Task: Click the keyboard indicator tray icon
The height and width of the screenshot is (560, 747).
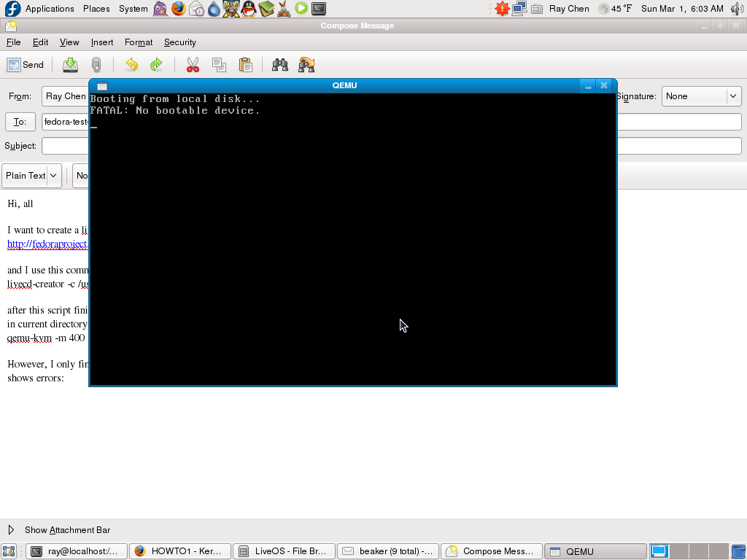Action: pos(537,9)
